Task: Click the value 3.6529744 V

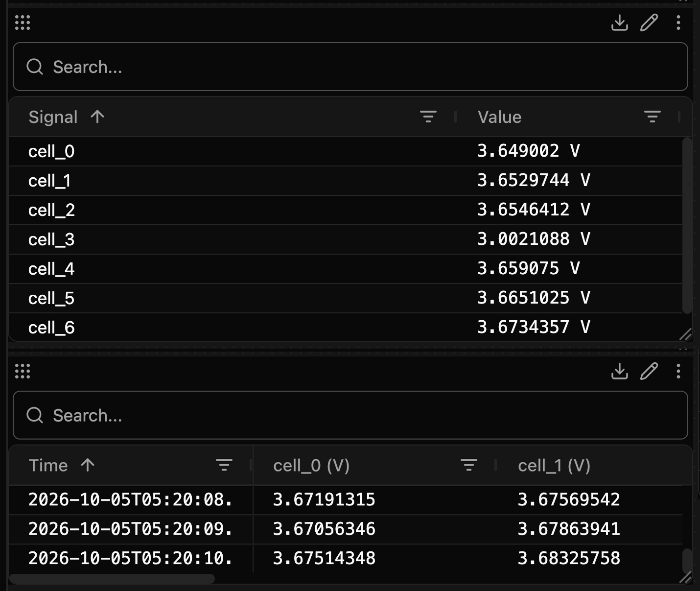Action: pos(534,180)
